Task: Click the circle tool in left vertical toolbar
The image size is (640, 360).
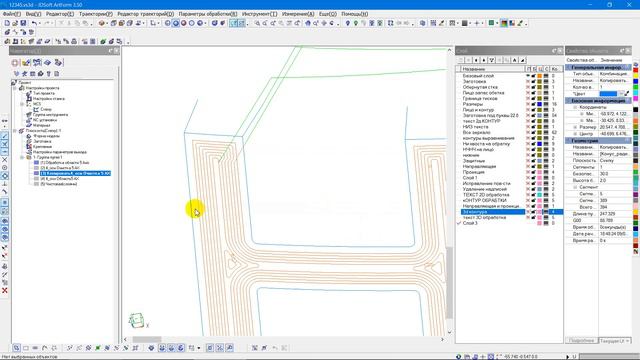Action: click(4, 168)
